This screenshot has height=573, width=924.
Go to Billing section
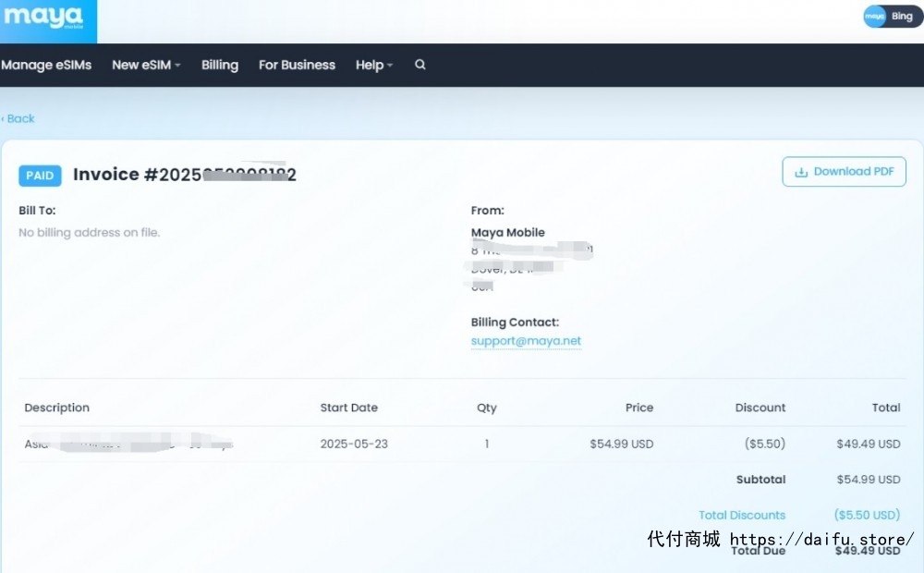pyautogui.click(x=220, y=65)
